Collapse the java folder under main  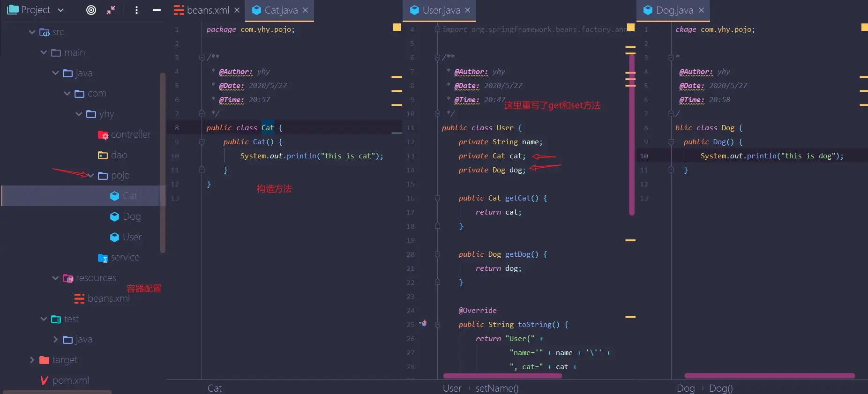coord(55,73)
